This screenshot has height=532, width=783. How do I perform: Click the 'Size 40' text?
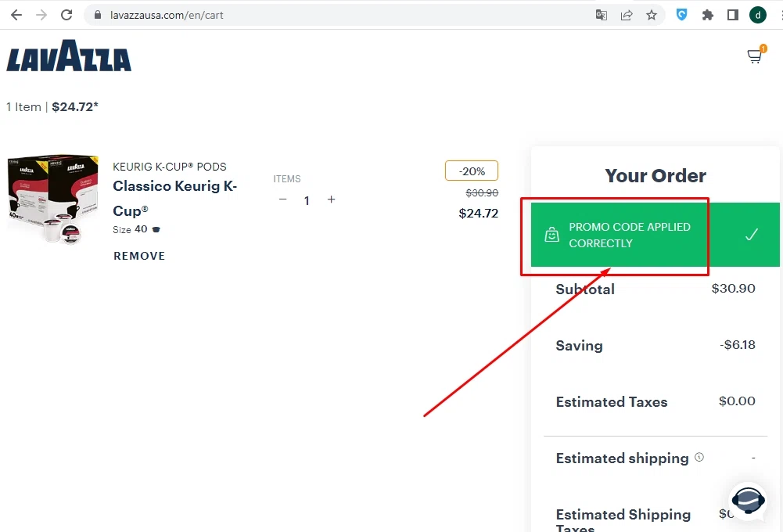(131, 229)
